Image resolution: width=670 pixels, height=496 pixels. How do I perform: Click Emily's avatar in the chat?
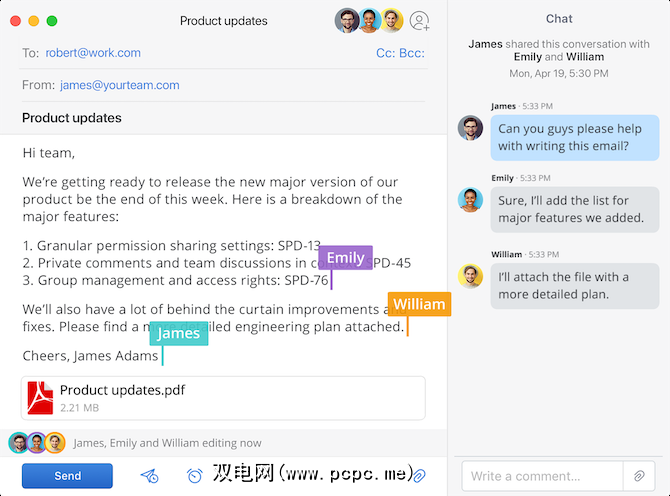(470, 200)
